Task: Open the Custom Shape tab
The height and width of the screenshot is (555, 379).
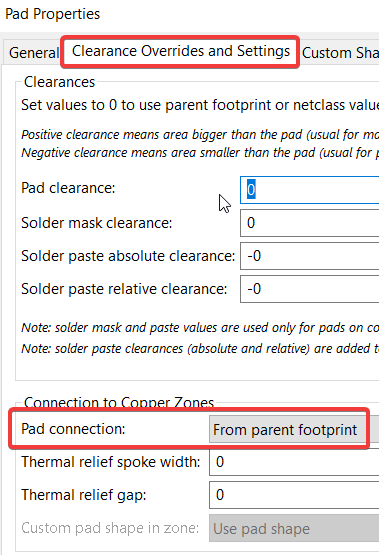Action: [x=340, y=53]
